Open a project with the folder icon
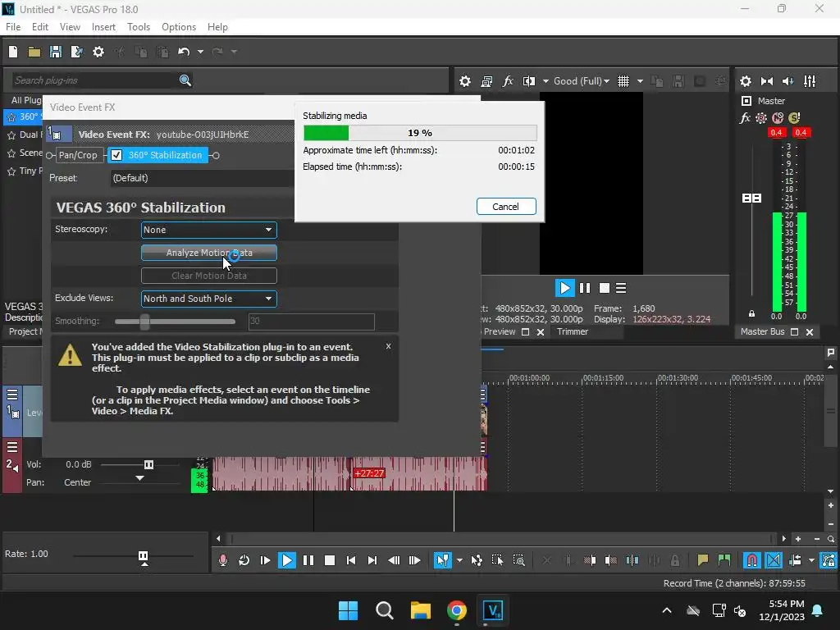 tap(34, 52)
